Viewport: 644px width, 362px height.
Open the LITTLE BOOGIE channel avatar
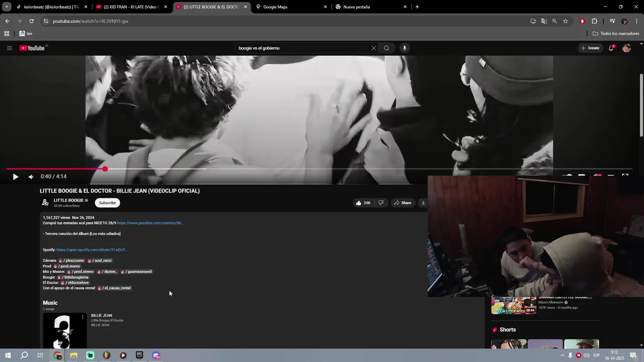45,203
